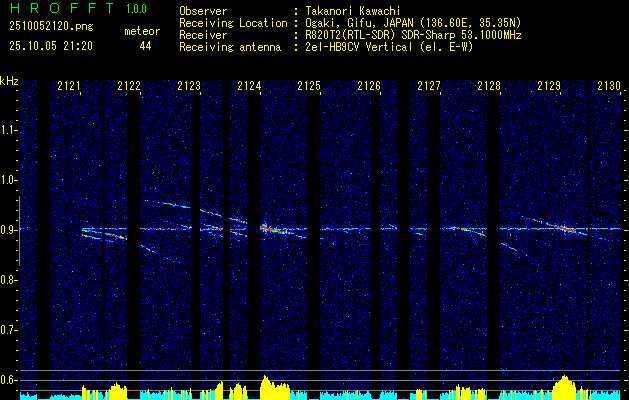Viewport: 629px width, 400px height.
Task: Click the 2121 time marker
Action: [69, 85]
